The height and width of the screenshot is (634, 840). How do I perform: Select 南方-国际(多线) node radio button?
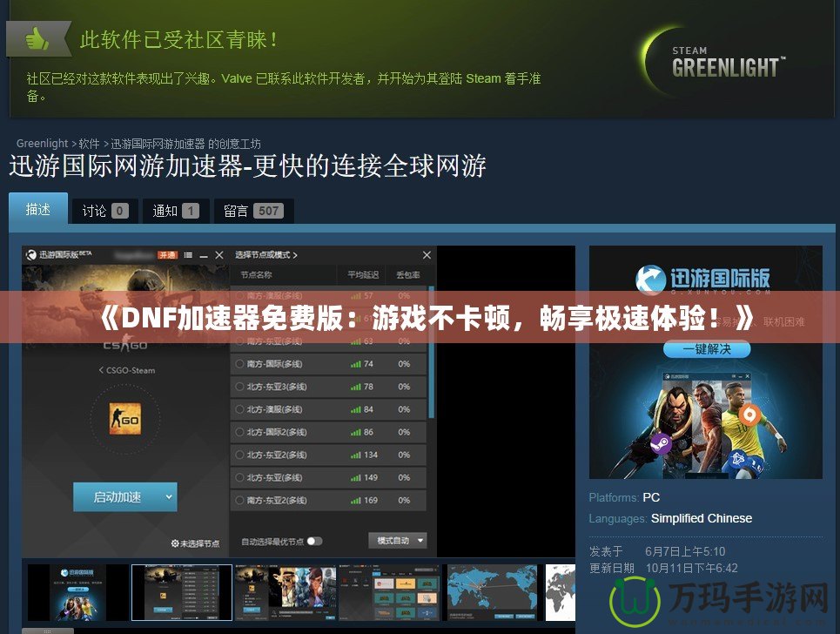click(x=239, y=364)
